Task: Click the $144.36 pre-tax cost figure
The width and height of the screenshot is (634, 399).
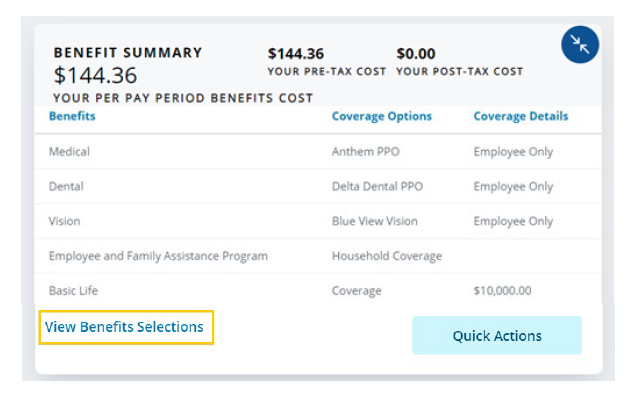Action: pyautogui.click(x=296, y=54)
